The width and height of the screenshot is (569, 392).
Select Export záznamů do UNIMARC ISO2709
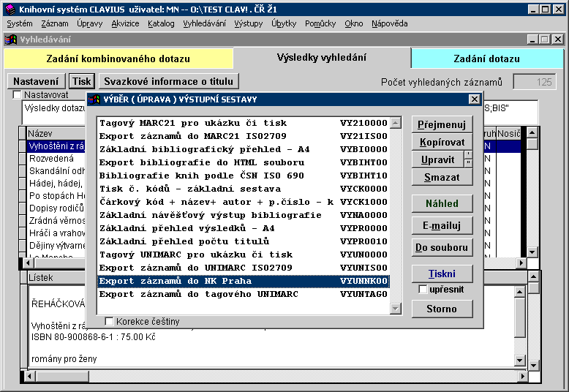click(244, 268)
